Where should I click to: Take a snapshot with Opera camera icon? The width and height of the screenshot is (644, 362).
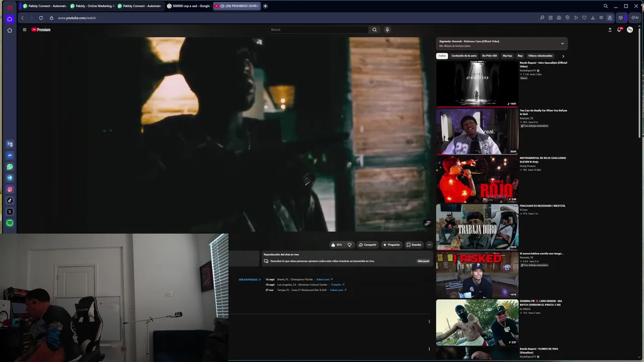pyautogui.click(x=559, y=18)
